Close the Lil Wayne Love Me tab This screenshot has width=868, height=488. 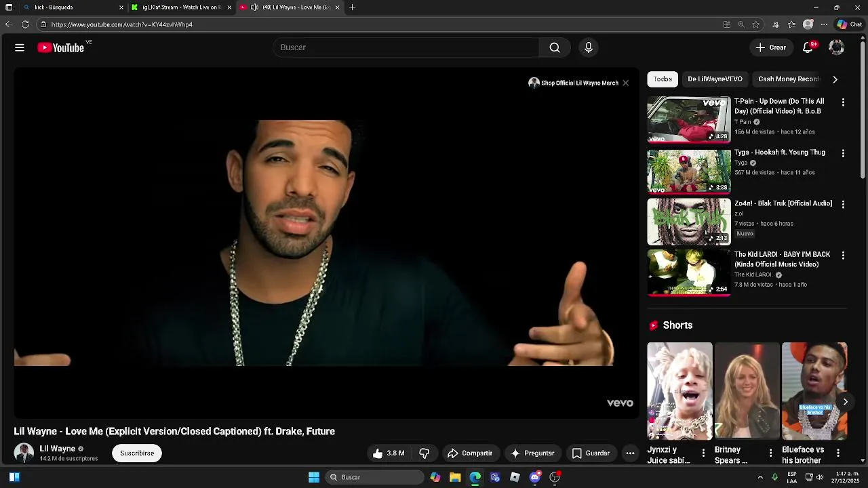coord(337,7)
